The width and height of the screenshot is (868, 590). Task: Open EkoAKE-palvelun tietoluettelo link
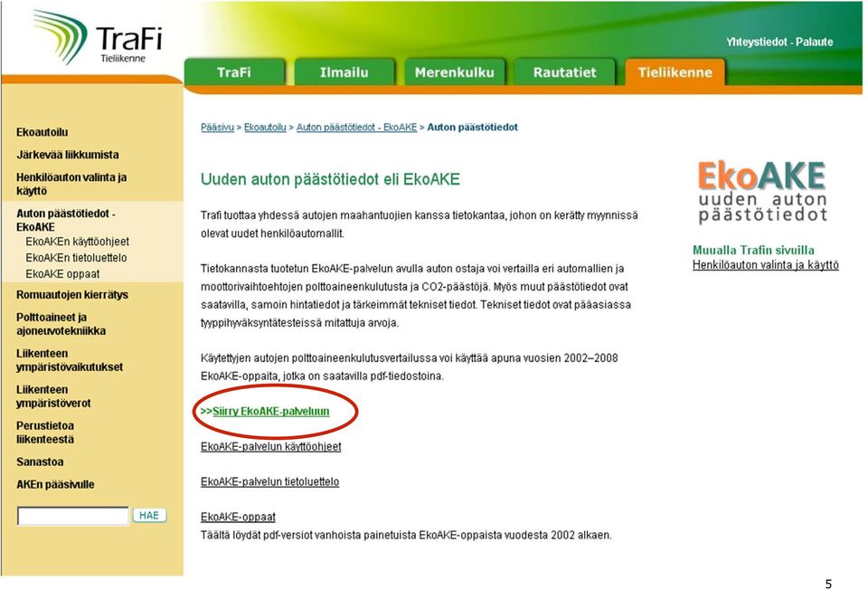pos(269,482)
